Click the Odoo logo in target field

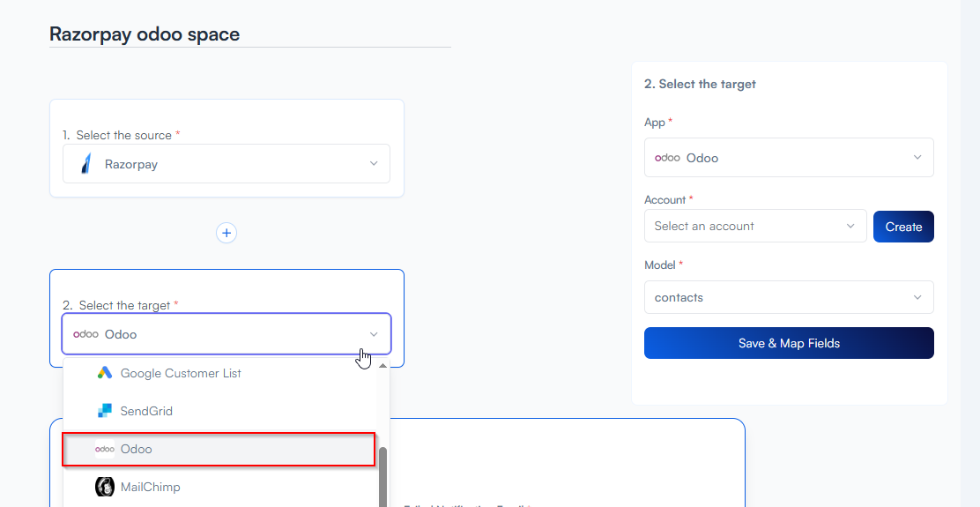[85, 334]
